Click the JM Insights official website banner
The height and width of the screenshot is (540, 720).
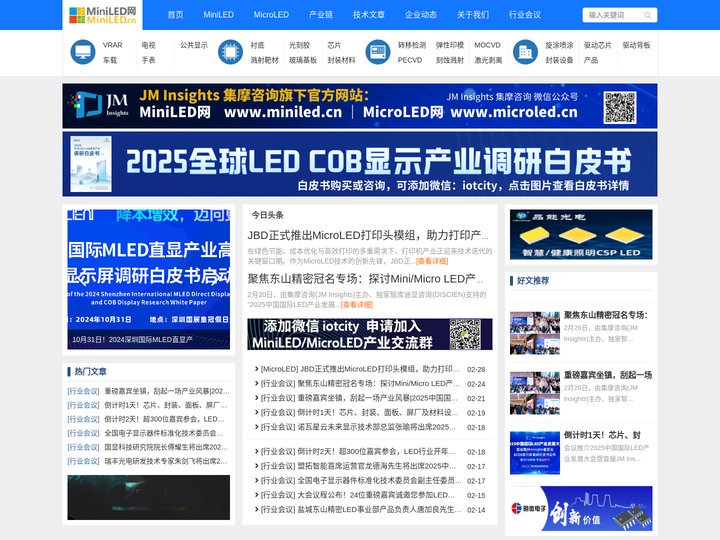tap(360, 106)
